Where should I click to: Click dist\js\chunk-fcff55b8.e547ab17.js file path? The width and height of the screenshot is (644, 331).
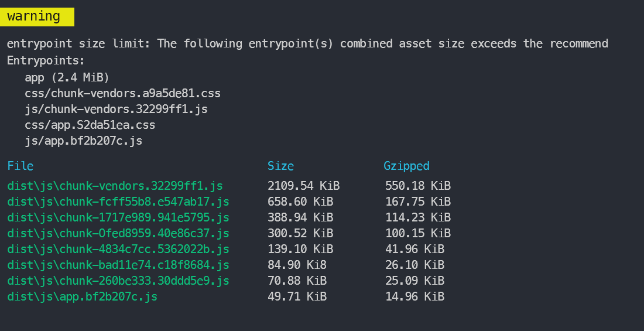pos(118,202)
